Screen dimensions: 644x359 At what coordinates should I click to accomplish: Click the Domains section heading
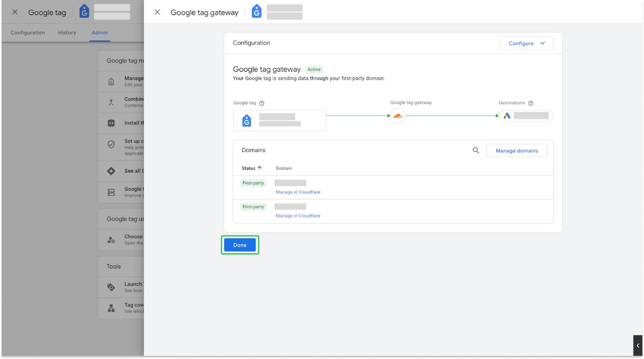tap(254, 150)
